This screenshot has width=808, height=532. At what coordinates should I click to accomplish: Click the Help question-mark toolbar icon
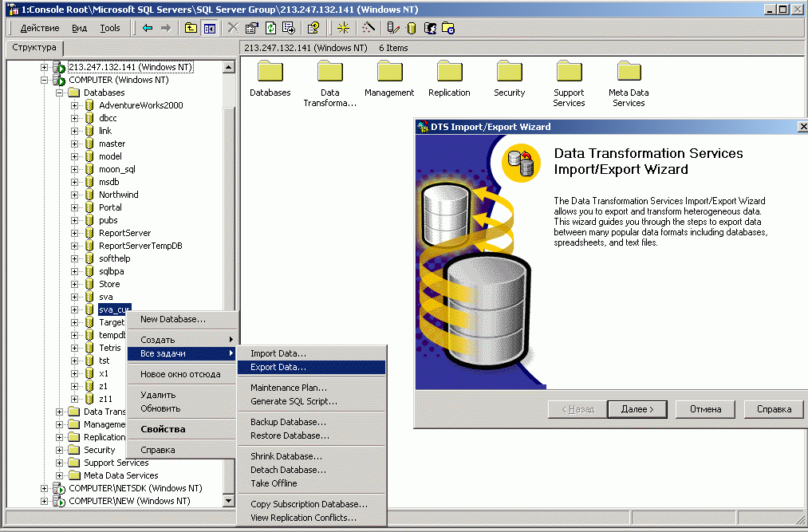coord(313,29)
